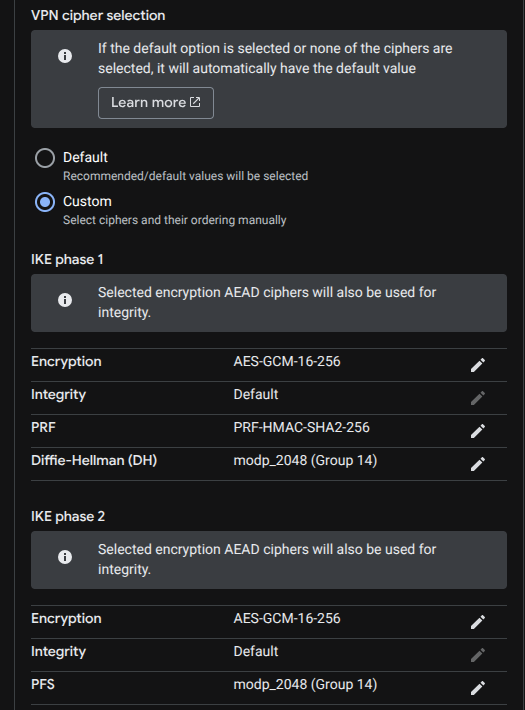Click disabled pencil for phase 2 Integrity
The image size is (525, 710).
point(478,655)
